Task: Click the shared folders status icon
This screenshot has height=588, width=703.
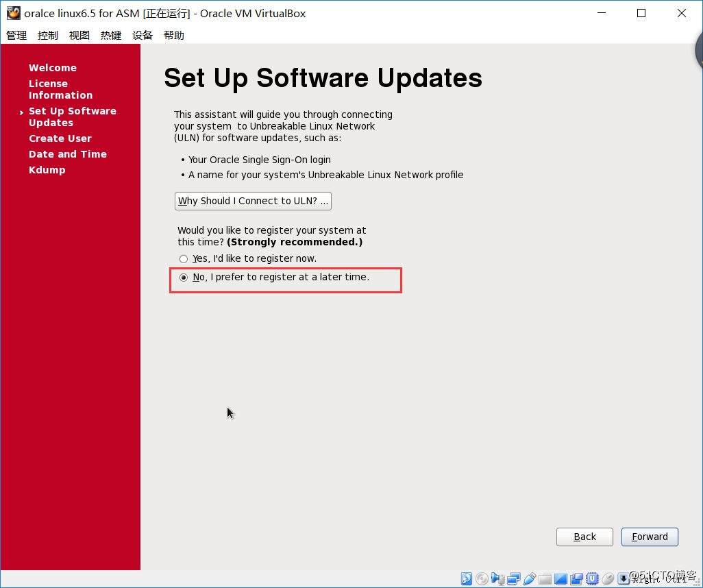Action: [x=545, y=578]
